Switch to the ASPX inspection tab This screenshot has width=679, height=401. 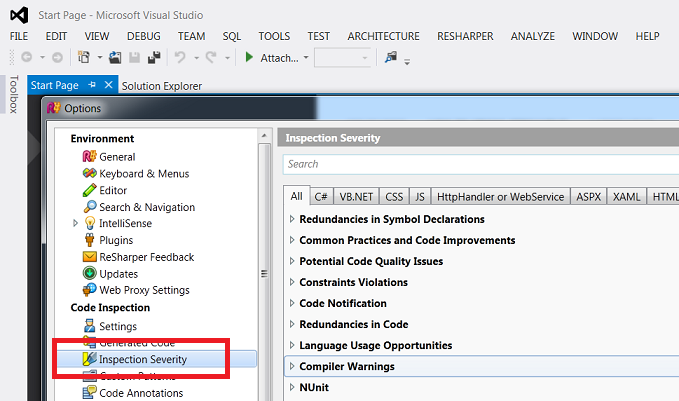(588, 197)
